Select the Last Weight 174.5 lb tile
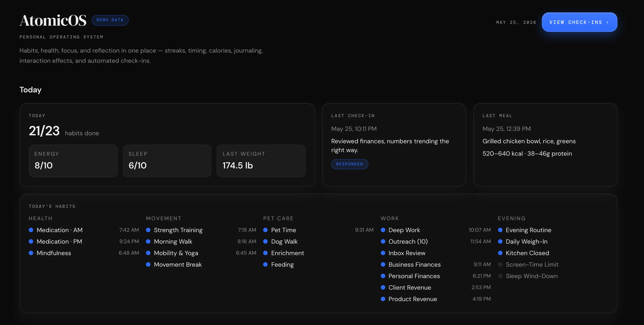644x325 pixels. [261, 161]
